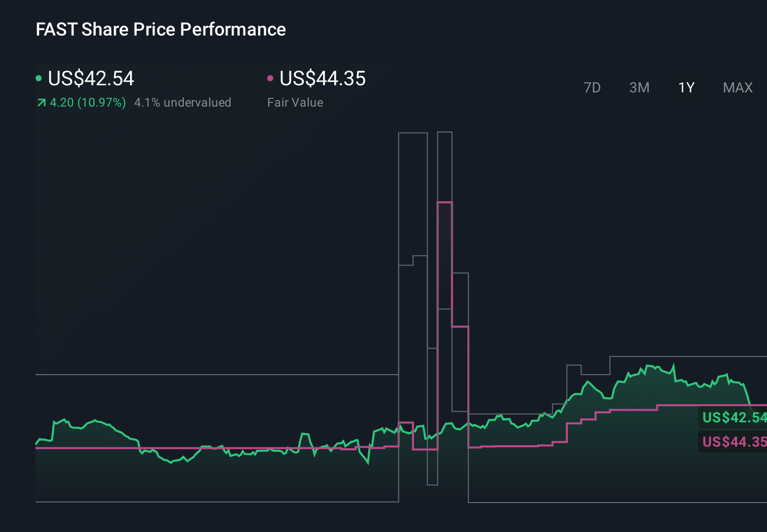The width and height of the screenshot is (767, 532).
Task: Click the green share price dot icon
Action: (39, 78)
